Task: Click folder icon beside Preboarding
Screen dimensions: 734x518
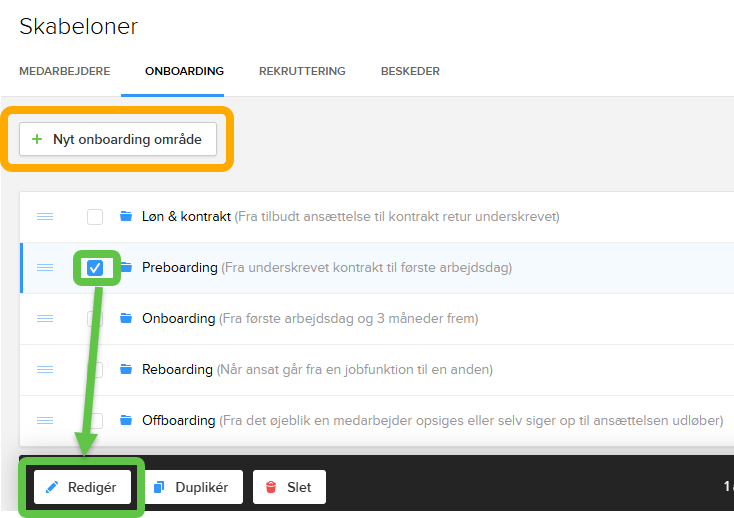Action: (x=125, y=267)
